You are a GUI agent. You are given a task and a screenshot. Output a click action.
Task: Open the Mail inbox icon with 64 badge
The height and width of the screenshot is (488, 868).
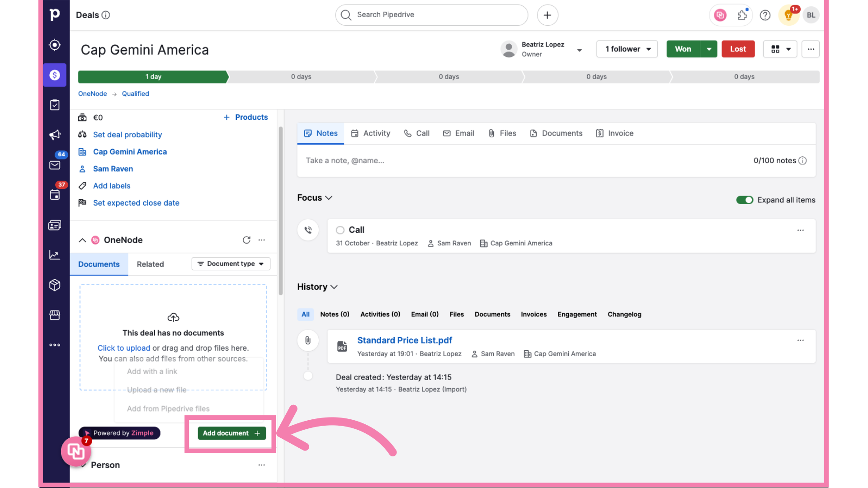pyautogui.click(x=55, y=165)
